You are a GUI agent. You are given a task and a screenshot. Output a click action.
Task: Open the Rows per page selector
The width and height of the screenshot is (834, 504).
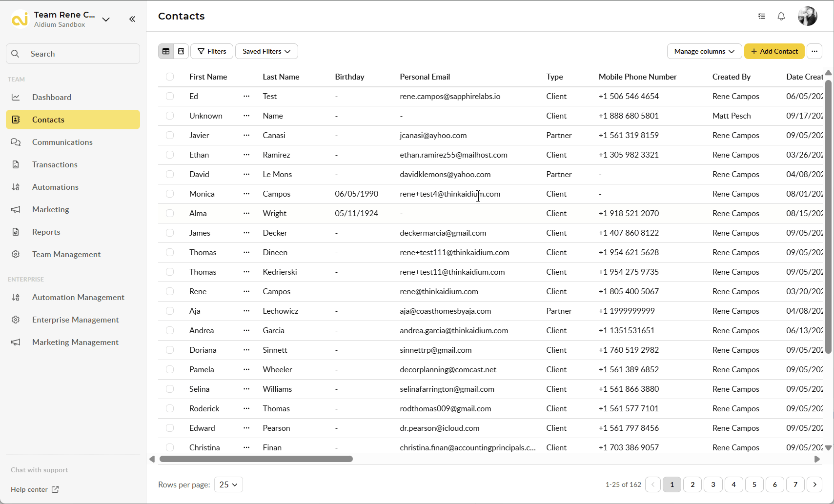[x=228, y=484]
